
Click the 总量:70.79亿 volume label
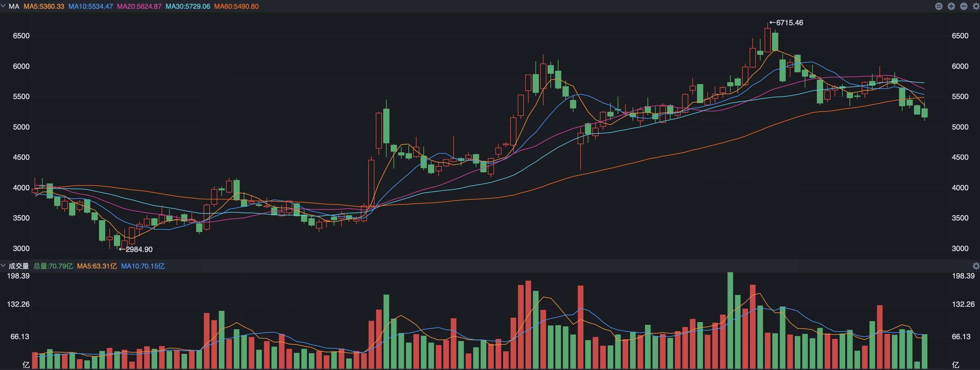pos(53,266)
